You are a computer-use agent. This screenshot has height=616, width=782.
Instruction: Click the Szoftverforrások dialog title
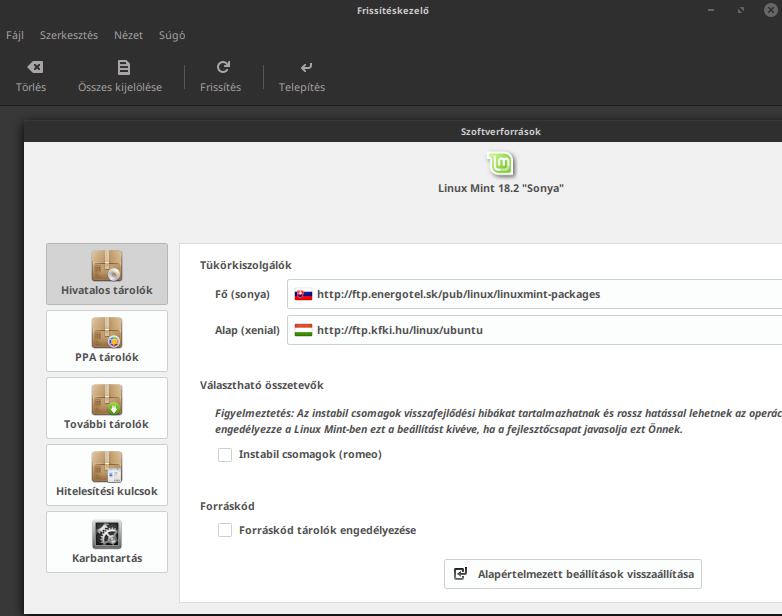pyautogui.click(x=501, y=132)
